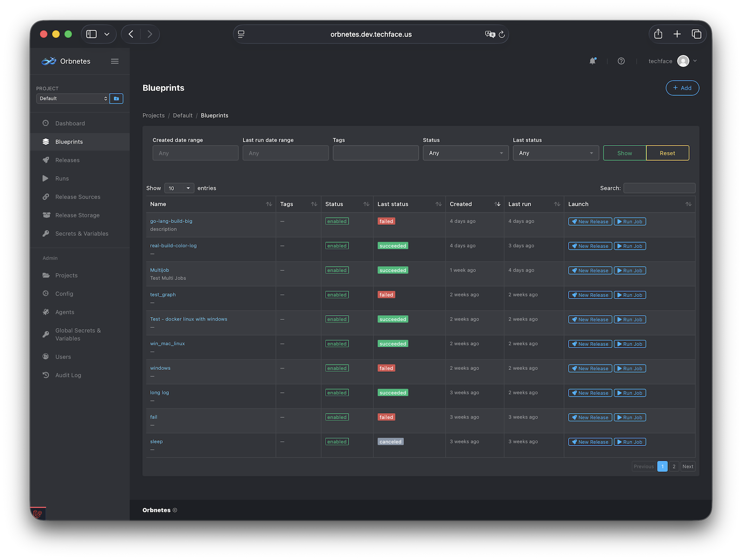This screenshot has width=742, height=560.
Task: Click the Safari share icon
Action: coord(658,34)
